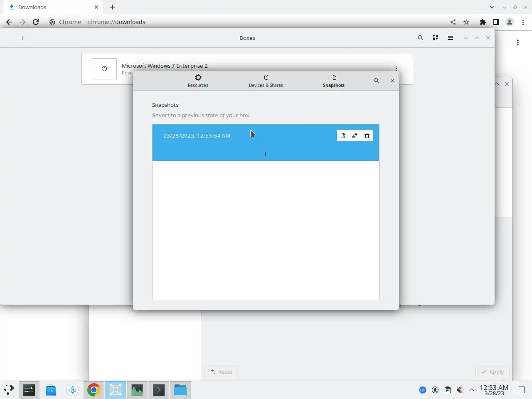Create a new box with plus icon
Viewport: 532px width, 399px height.
pos(22,38)
